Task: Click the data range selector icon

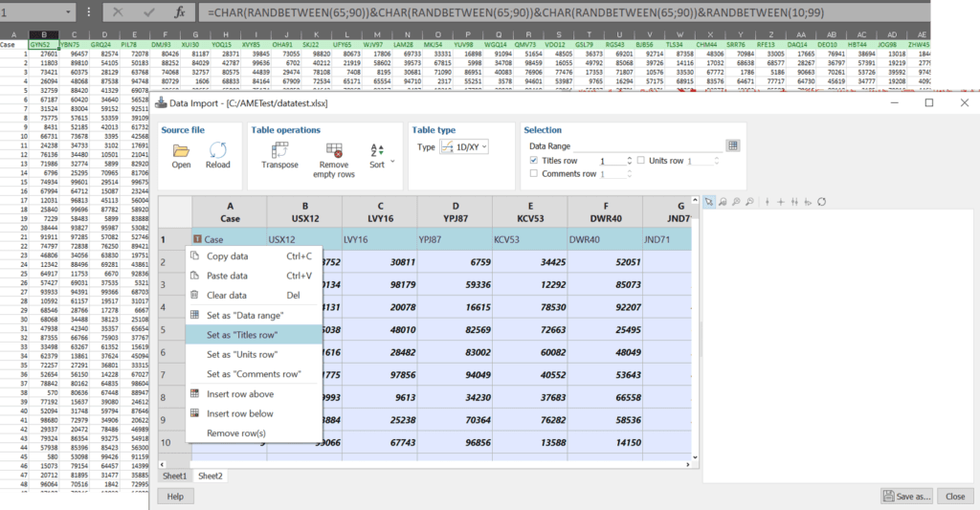Action: [x=732, y=145]
